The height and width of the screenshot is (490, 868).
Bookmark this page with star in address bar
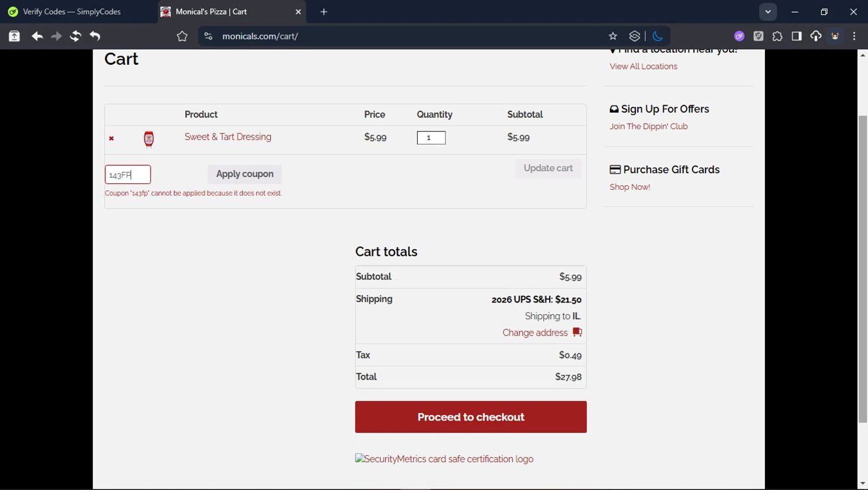613,36
